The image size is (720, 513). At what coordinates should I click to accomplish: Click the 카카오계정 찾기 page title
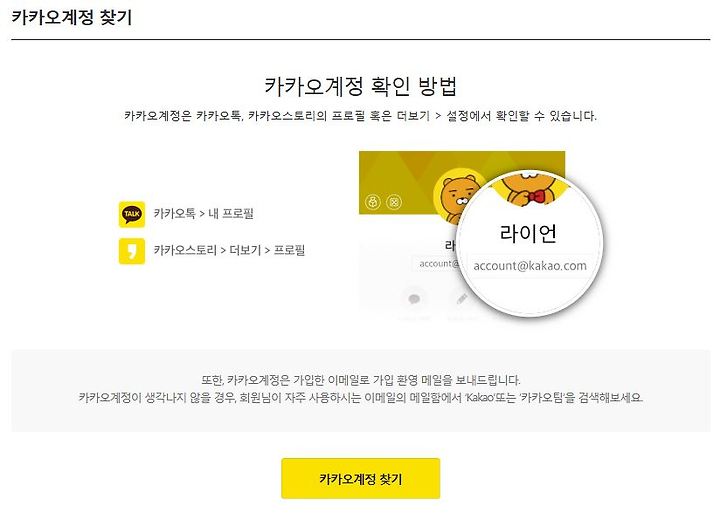pos(72,18)
